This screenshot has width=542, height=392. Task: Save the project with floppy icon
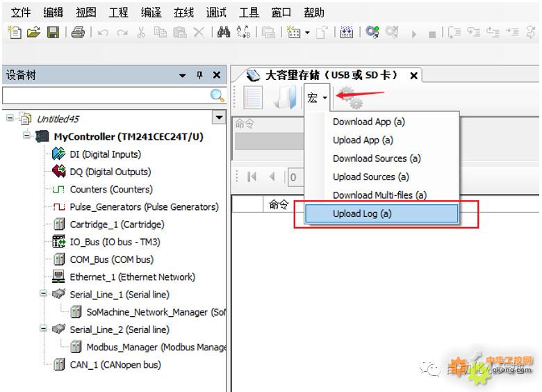(53, 33)
